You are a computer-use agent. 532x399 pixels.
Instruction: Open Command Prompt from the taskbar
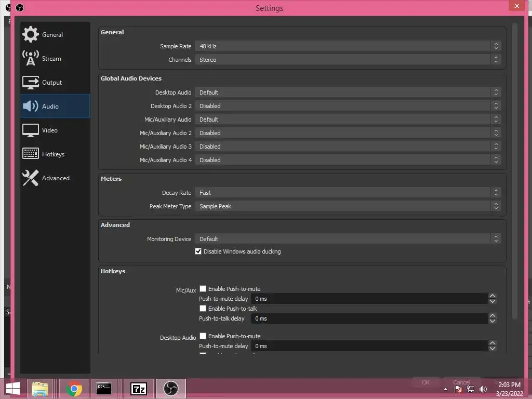coord(104,389)
